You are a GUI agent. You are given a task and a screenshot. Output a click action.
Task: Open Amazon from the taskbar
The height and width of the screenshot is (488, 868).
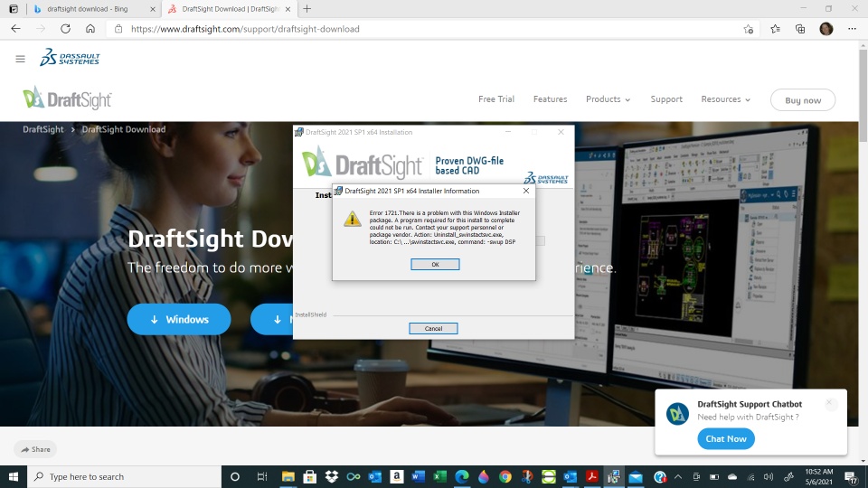point(396,476)
